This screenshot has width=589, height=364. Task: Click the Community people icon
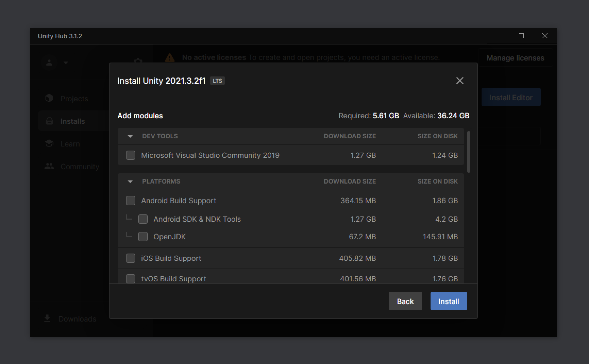tap(49, 166)
